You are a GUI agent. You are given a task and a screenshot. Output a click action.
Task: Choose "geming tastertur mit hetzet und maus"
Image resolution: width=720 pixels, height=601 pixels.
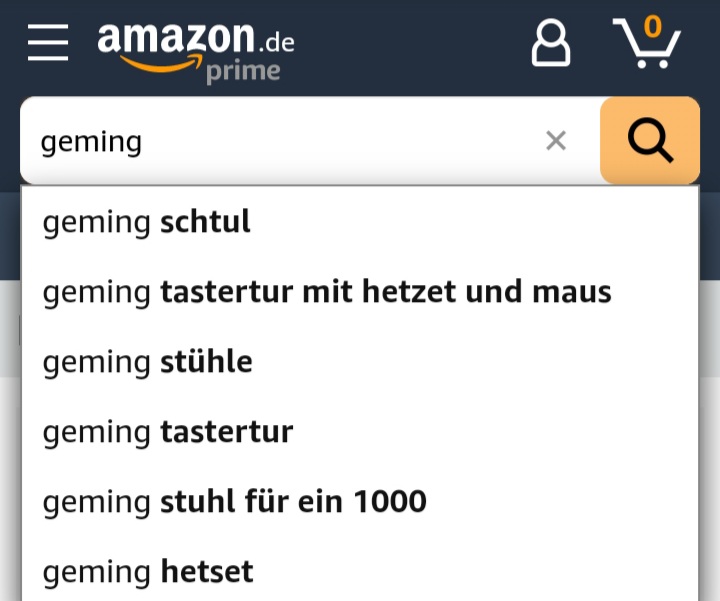click(326, 292)
